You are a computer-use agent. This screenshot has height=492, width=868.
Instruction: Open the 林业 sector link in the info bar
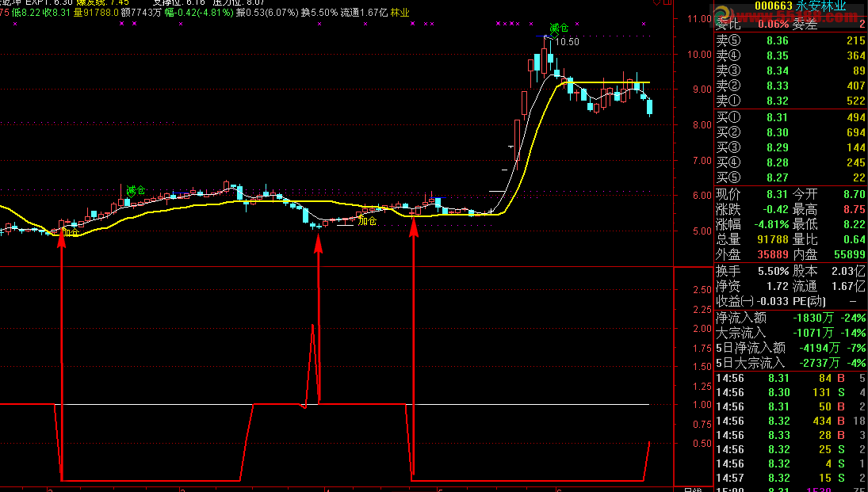[x=400, y=12]
